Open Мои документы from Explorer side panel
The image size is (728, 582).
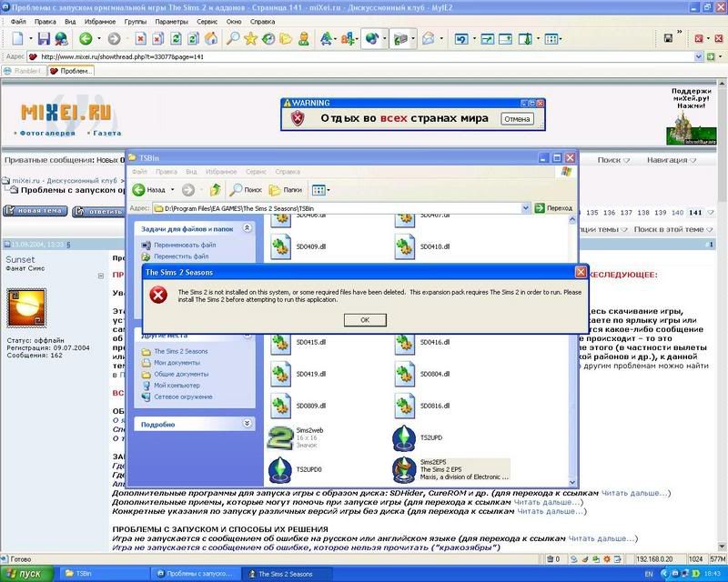point(177,363)
